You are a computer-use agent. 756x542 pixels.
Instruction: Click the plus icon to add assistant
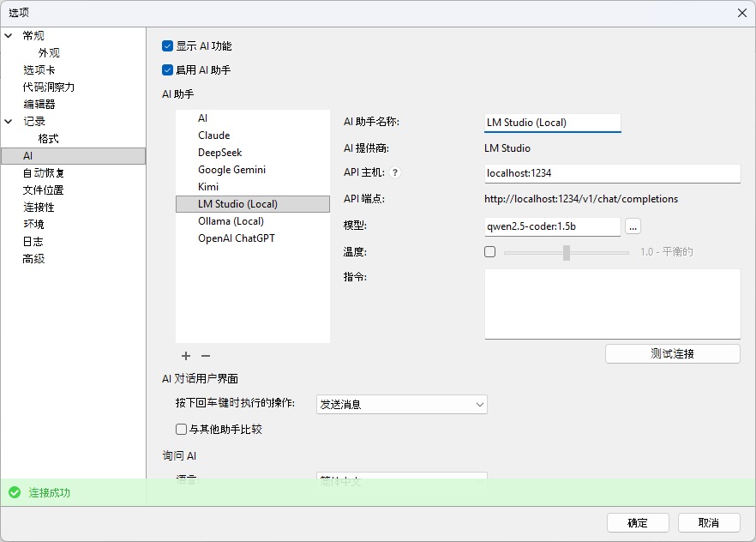(186, 356)
